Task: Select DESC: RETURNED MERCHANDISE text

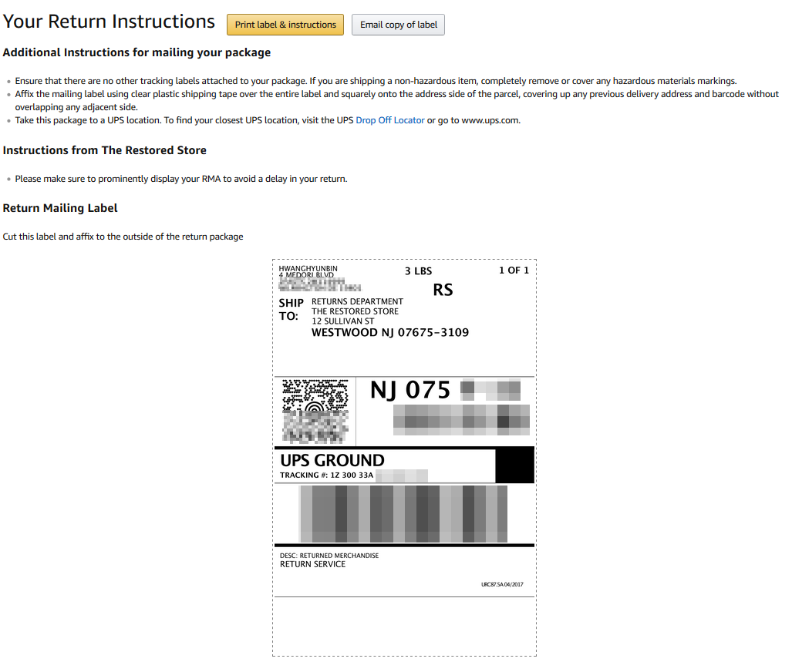Action: point(329,556)
